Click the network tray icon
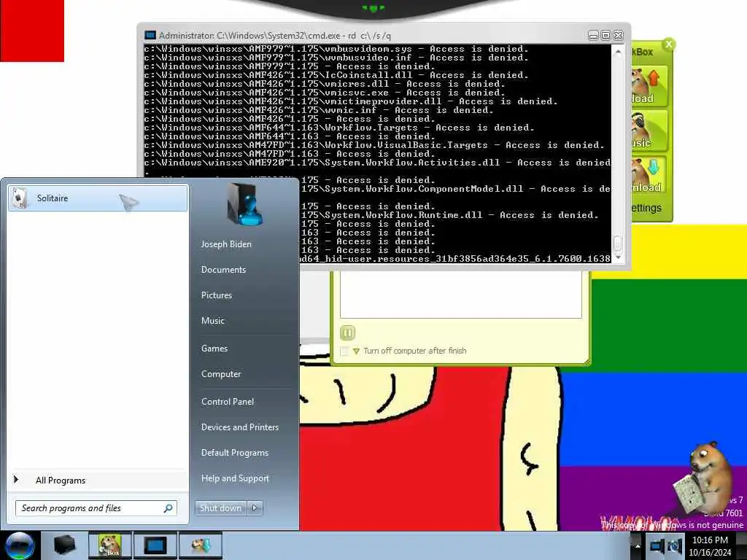Screen dimensions: 747x560 (x=657, y=546)
